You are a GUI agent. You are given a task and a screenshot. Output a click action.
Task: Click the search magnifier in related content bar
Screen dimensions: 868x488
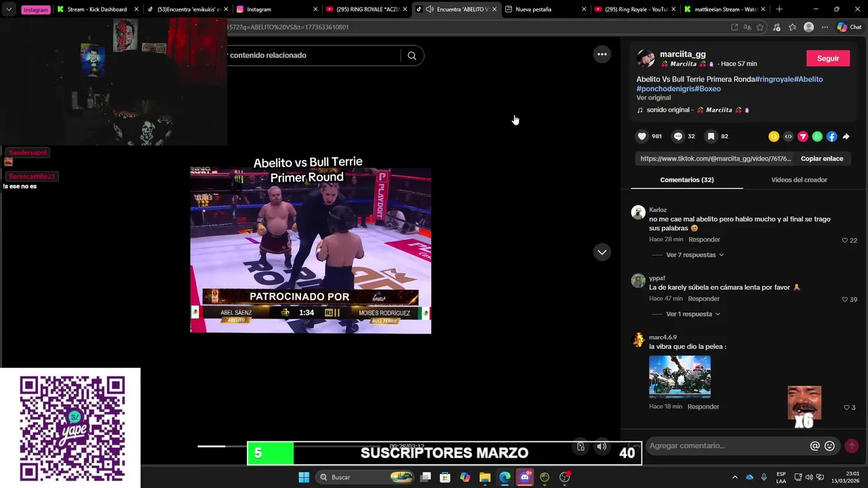[412, 56]
